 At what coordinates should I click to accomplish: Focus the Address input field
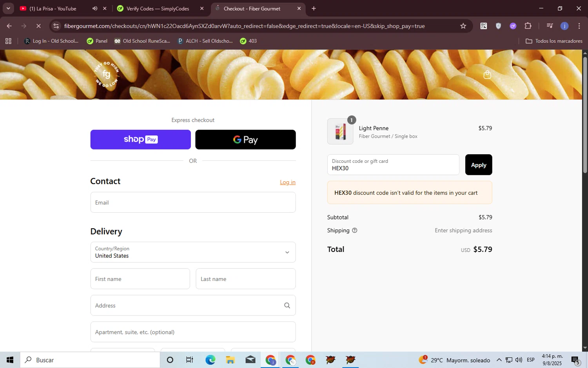pos(193,305)
